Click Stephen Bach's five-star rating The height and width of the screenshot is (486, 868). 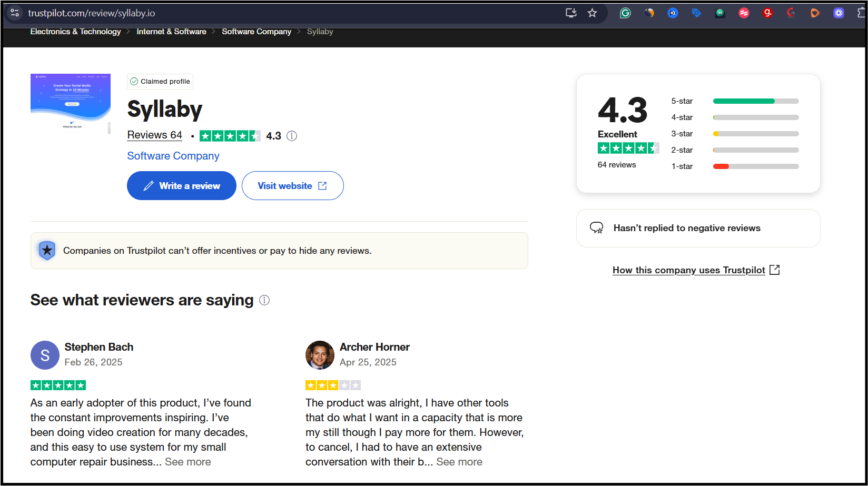(58, 385)
